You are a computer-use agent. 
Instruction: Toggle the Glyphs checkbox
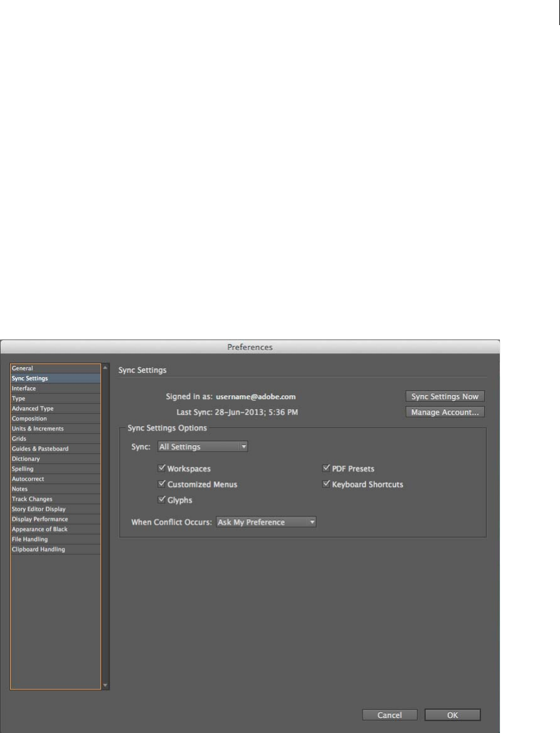click(162, 500)
